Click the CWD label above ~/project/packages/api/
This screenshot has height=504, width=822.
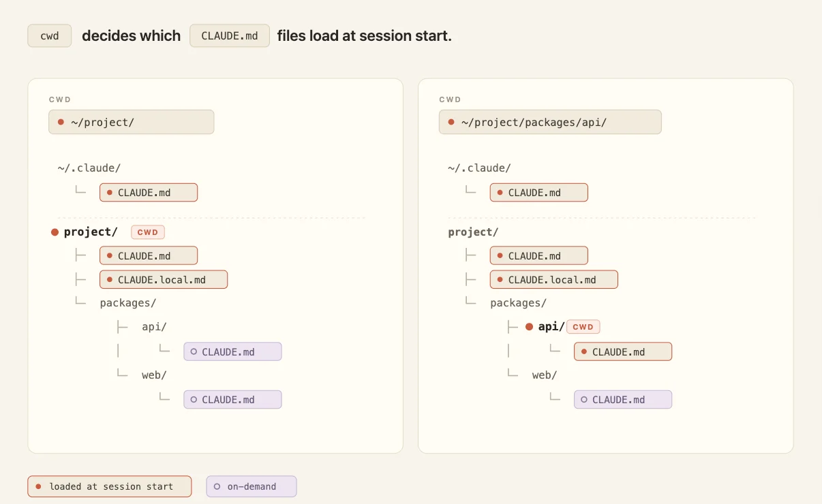point(451,99)
